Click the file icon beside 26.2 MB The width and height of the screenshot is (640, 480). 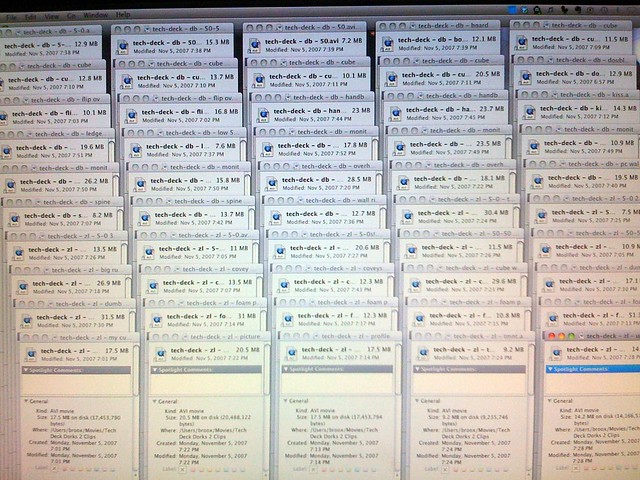(x=11, y=186)
